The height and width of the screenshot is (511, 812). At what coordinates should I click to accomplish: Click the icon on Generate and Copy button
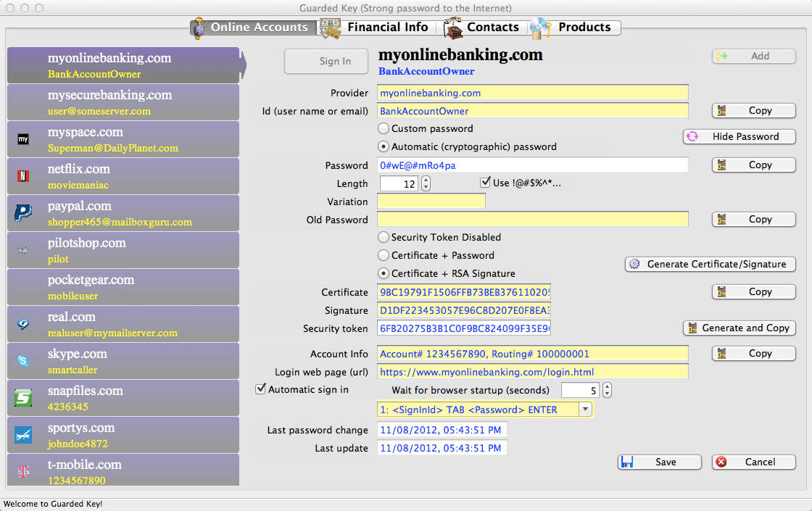point(692,328)
